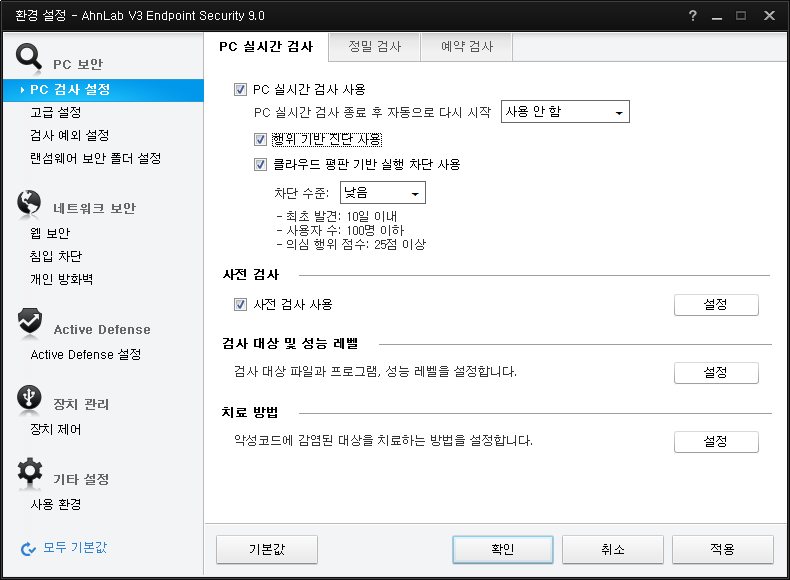Click the 기타 설정 gear icon
Viewport: 790px width, 580px height.
coord(30,471)
